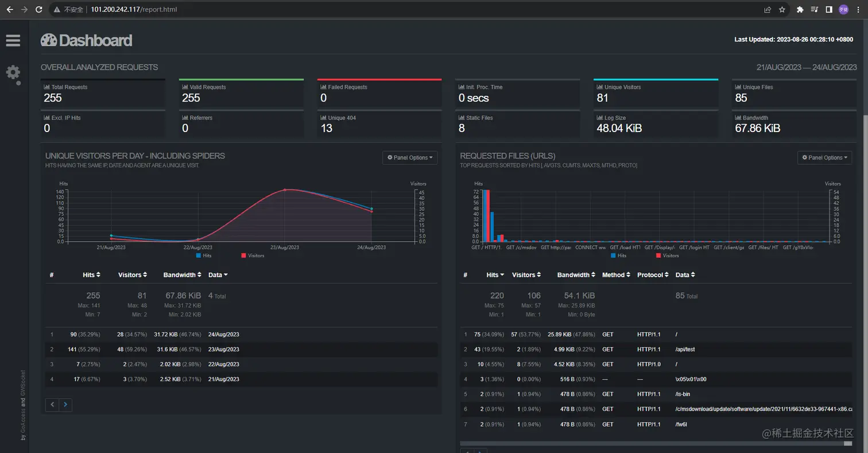868x453 pixels.
Task: Open the media control toolbar icon
Action: click(815, 10)
